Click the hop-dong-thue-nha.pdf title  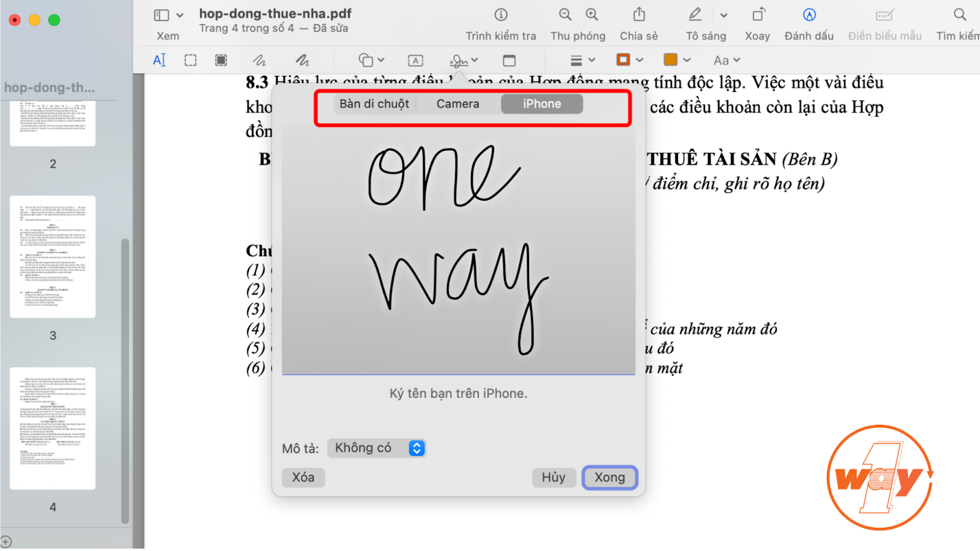(275, 13)
